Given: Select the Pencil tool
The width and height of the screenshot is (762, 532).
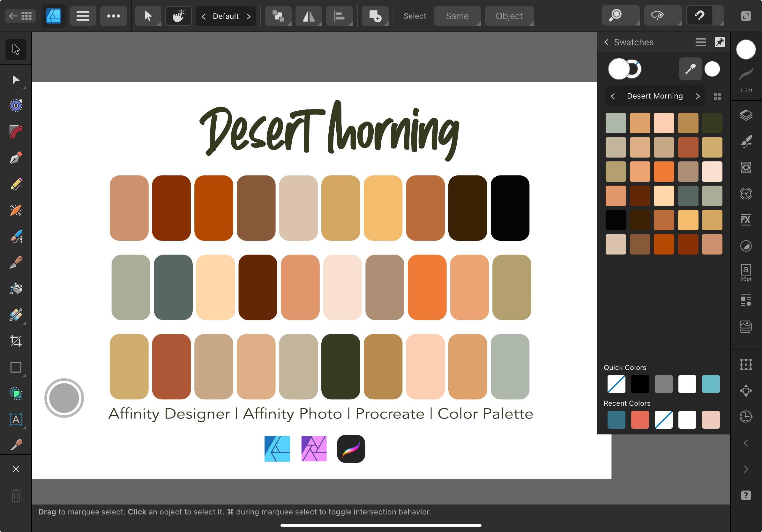Looking at the screenshot, I should tap(16, 184).
